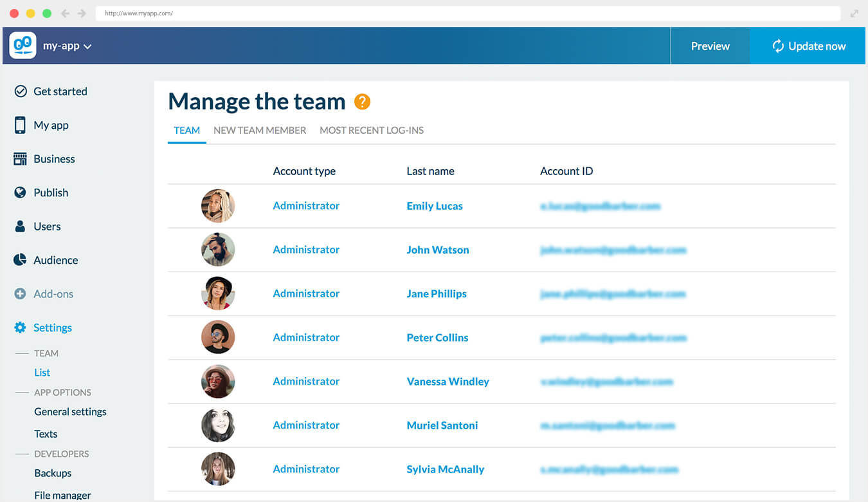Open the Jane Phillips name link
The width and height of the screenshot is (868, 502).
437,293
